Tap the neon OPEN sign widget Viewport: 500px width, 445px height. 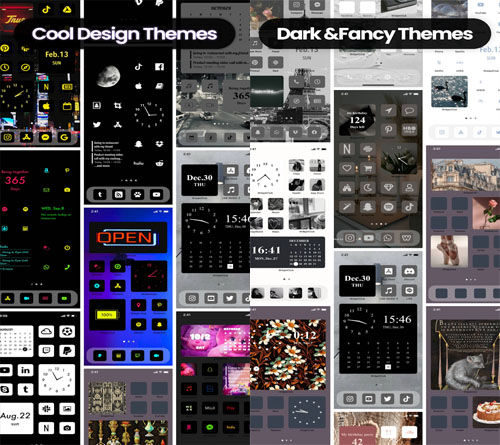128,237
